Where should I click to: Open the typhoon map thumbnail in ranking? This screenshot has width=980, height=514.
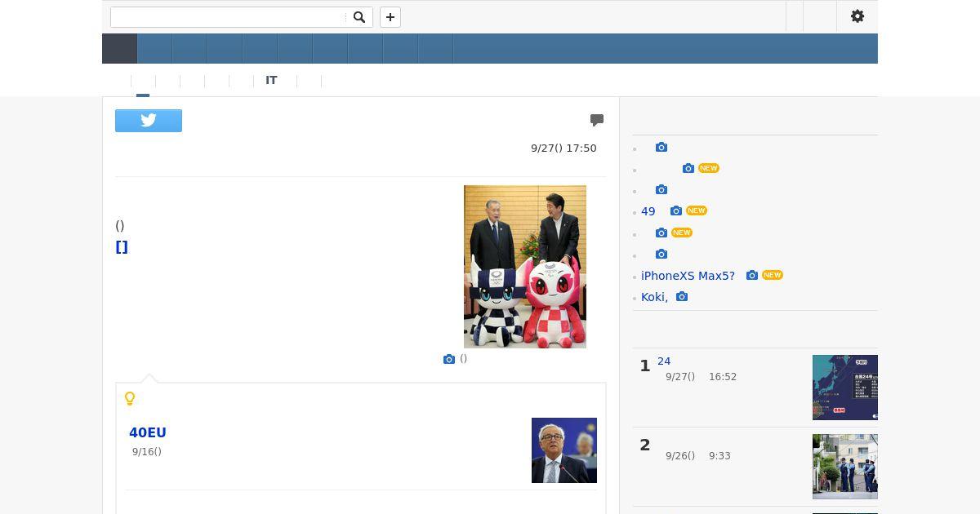[x=845, y=388]
